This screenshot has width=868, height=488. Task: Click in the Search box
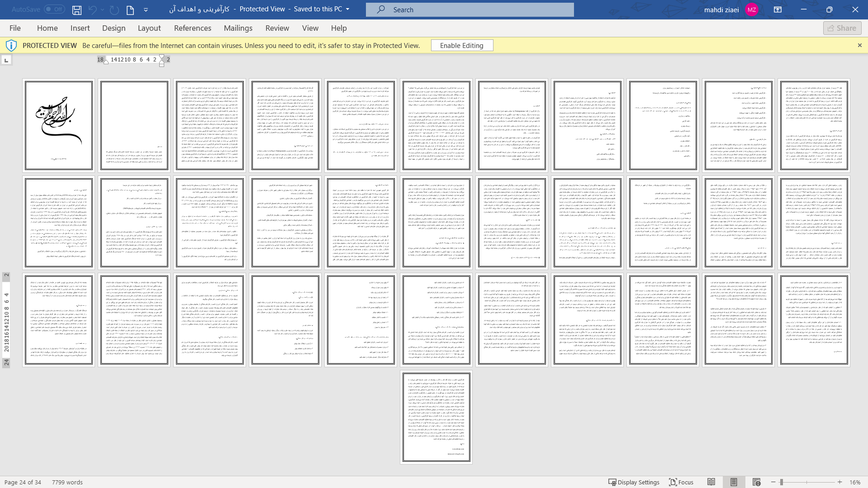(470, 9)
